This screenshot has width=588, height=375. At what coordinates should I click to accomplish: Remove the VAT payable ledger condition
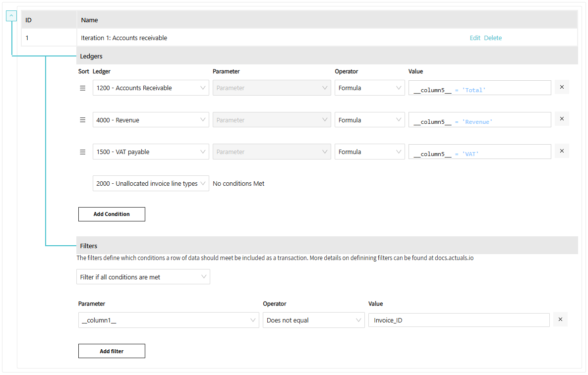click(562, 151)
